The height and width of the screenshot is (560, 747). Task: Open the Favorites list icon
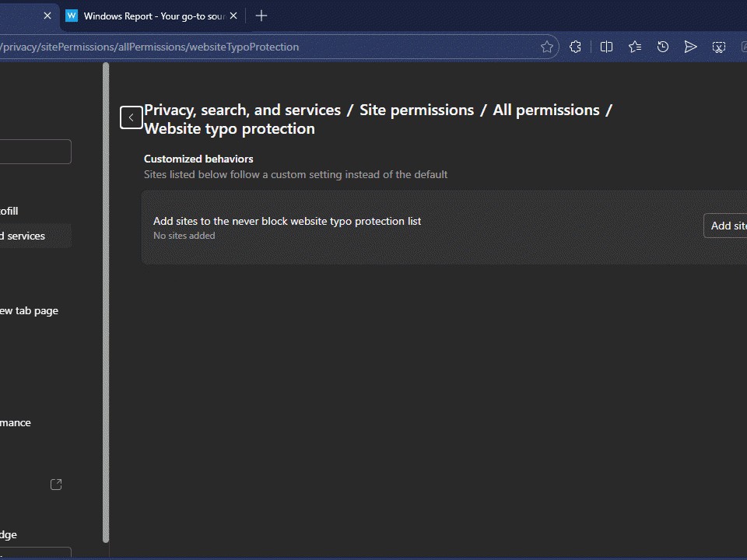pyautogui.click(x=635, y=47)
